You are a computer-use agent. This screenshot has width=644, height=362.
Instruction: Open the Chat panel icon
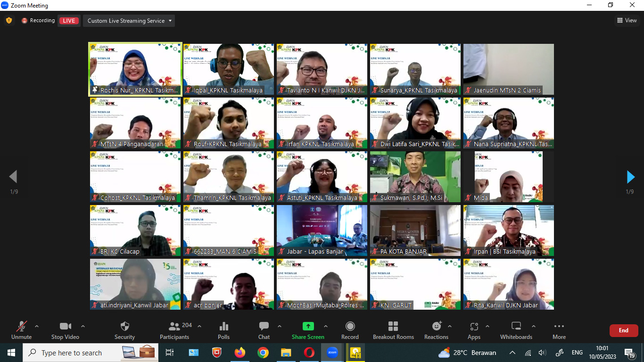tap(264, 327)
